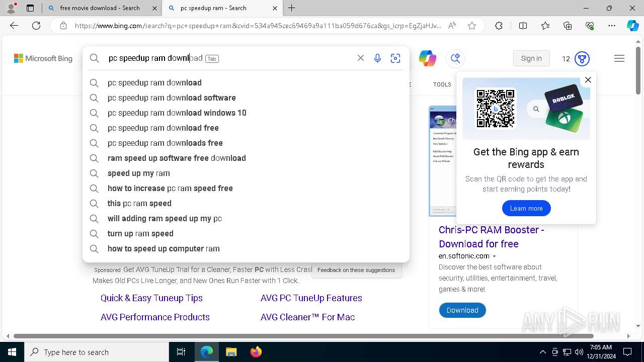Expand en.softonic.com dropdown arrow

(x=495, y=256)
